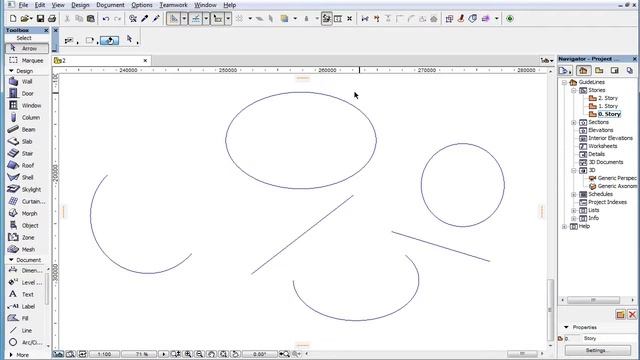640x360 pixels.
Task: Select the Slab tool
Action: 27,142
